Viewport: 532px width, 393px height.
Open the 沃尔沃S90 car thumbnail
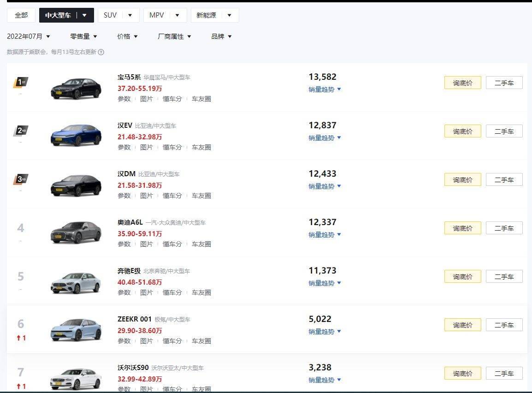pyautogui.click(x=76, y=379)
